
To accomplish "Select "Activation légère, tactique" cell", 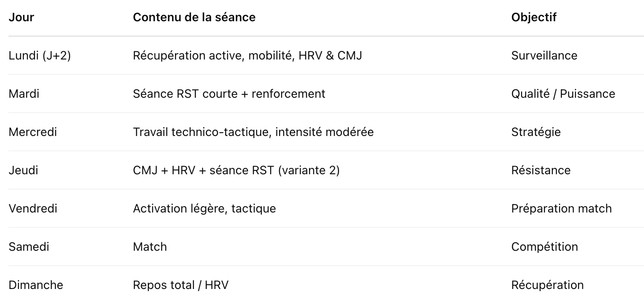I will 204,209.
